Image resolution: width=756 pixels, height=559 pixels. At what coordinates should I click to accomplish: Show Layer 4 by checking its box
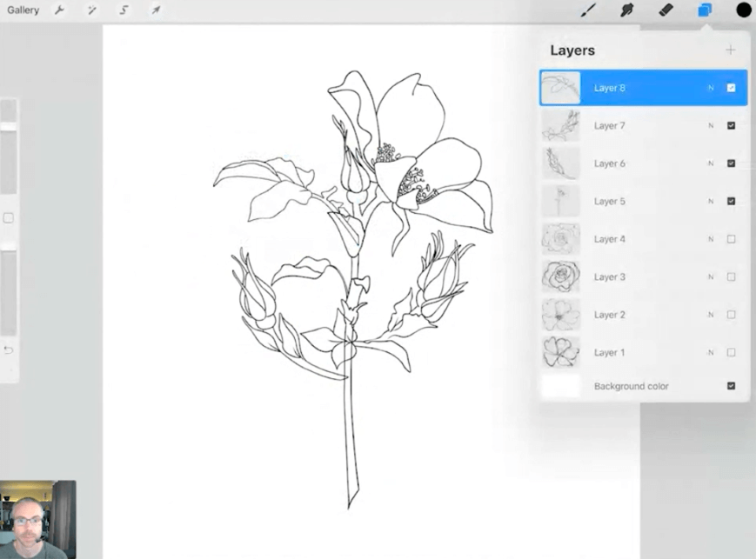pyautogui.click(x=731, y=239)
